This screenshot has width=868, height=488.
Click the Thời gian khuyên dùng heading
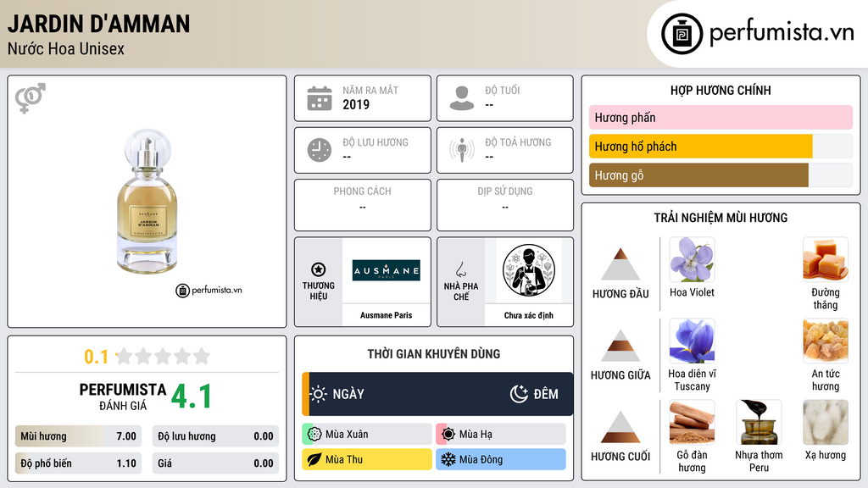click(434, 353)
